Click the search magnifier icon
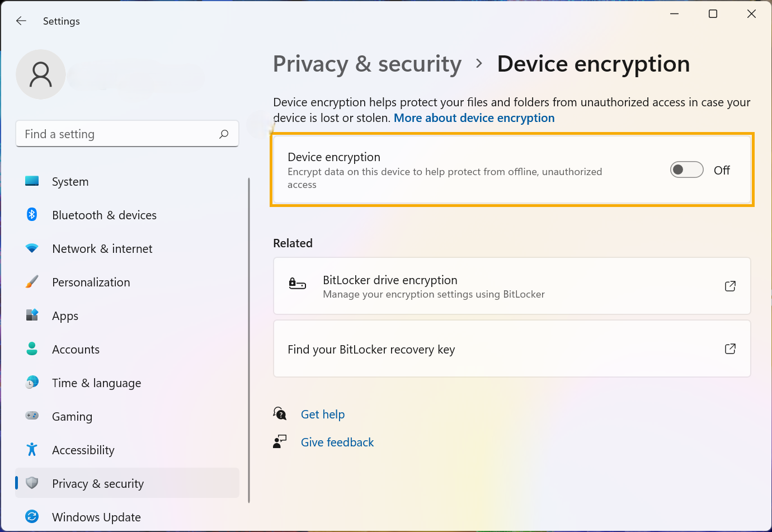772x532 pixels. click(224, 134)
